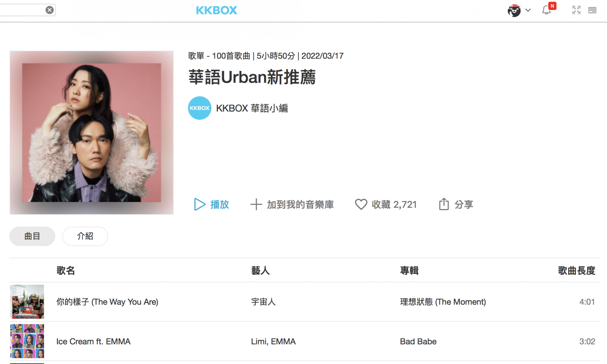Open artist 宇宙人 link
Viewport: 607px width, 364px height.
click(263, 302)
